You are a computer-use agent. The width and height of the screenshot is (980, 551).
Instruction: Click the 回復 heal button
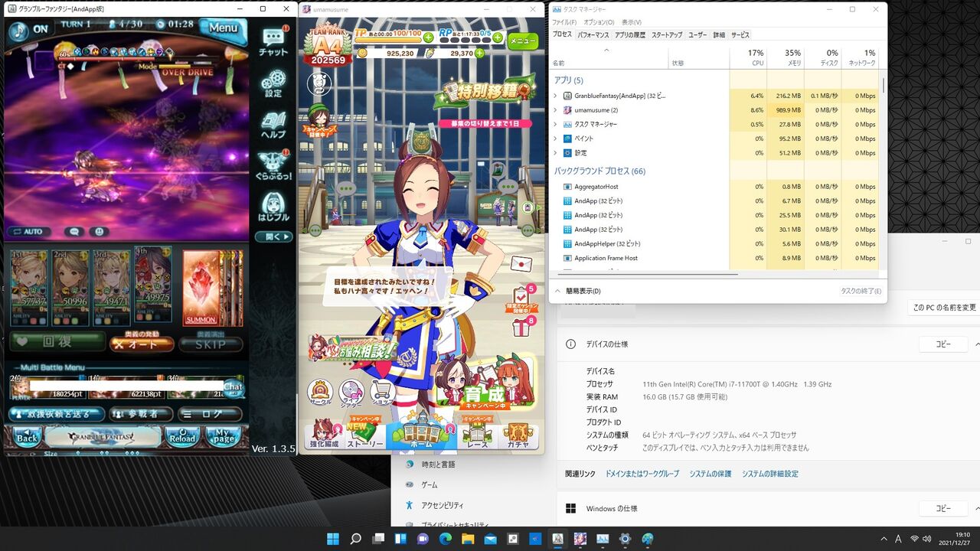57,343
